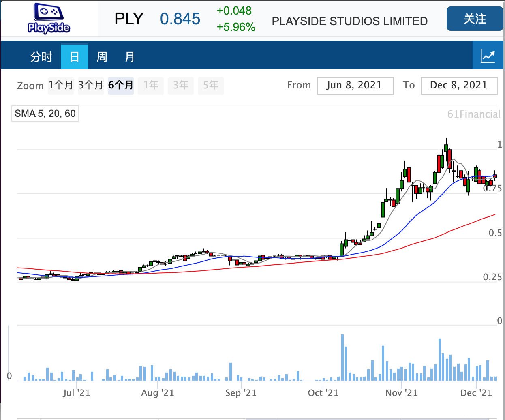
Task: Click the 0.5 price axis label
Action: tap(495, 233)
